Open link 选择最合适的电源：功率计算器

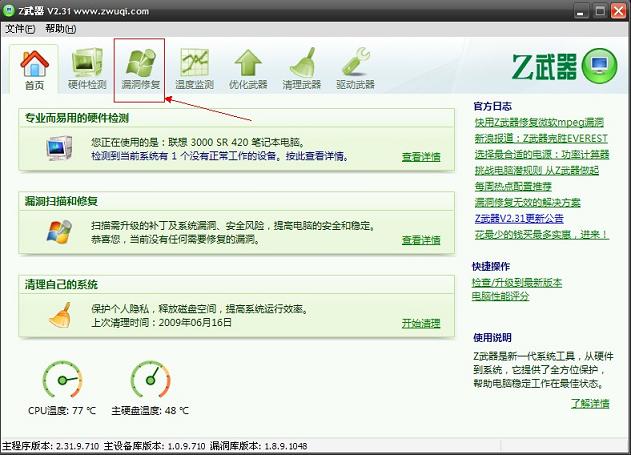point(542,154)
